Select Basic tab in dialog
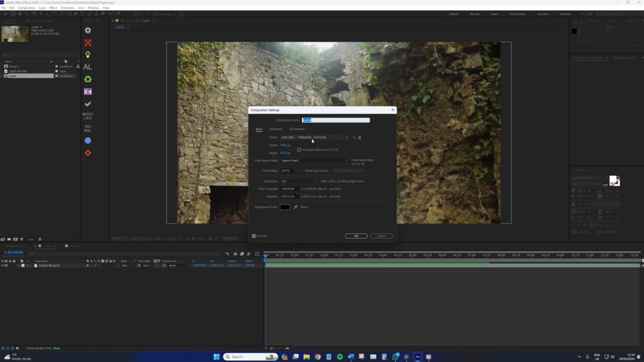The height and width of the screenshot is (362, 644). tap(259, 129)
